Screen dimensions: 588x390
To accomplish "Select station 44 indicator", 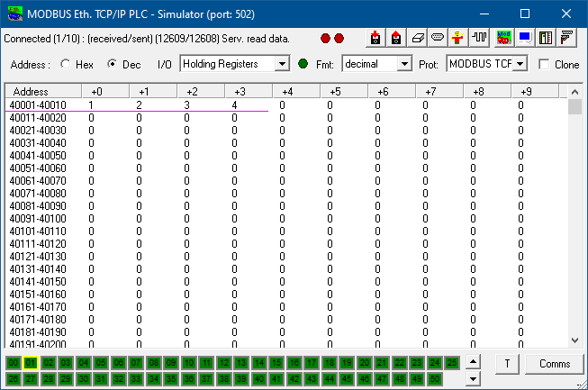I will coord(330,379).
